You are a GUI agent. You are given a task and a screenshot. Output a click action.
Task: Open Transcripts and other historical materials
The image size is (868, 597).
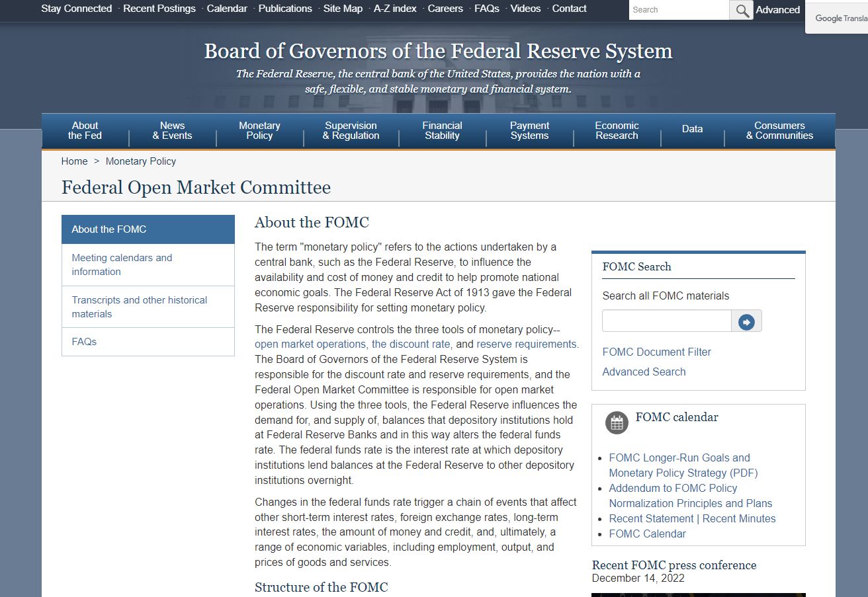point(148,307)
